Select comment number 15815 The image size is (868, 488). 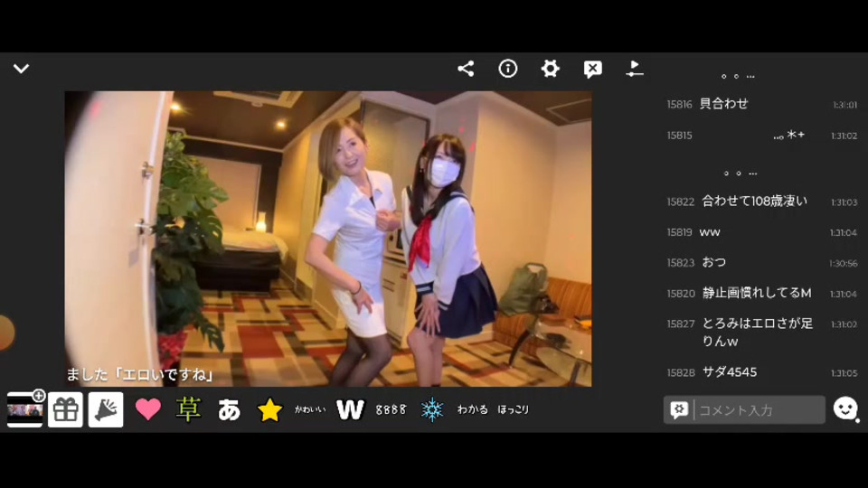click(679, 136)
